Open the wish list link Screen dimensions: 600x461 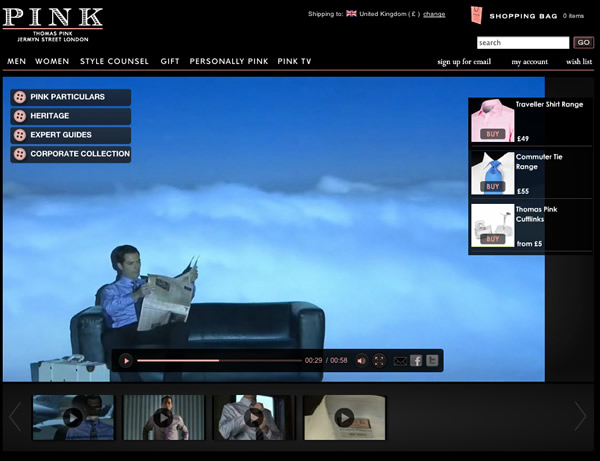coord(579,62)
